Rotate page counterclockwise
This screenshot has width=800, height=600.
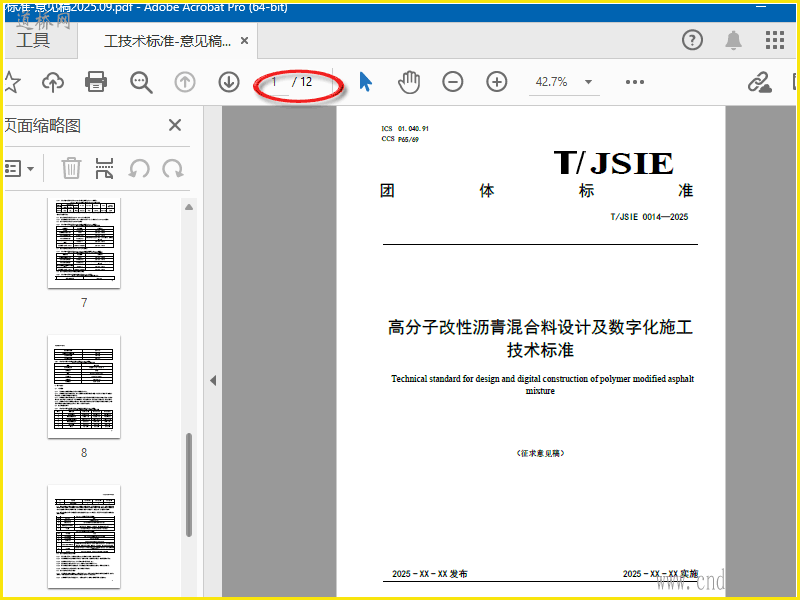(x=139, y=168)
